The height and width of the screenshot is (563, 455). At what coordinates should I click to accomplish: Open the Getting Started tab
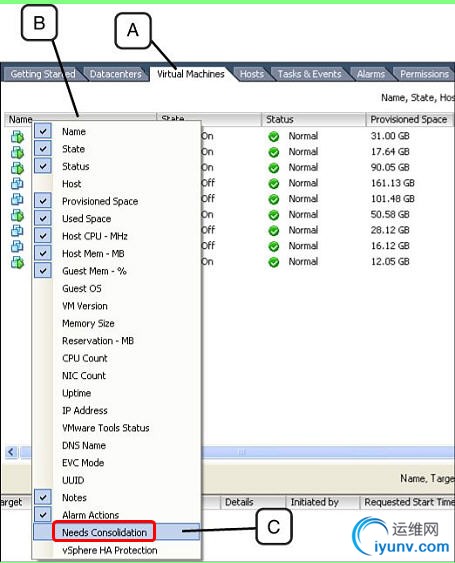coord(43,74)
